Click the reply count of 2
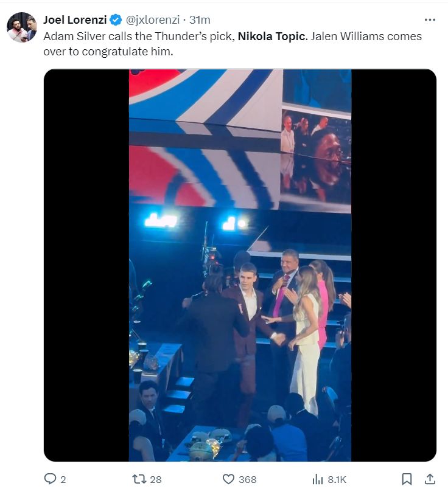The width and height of the screenshot is (448, 489). click(63, 479)
